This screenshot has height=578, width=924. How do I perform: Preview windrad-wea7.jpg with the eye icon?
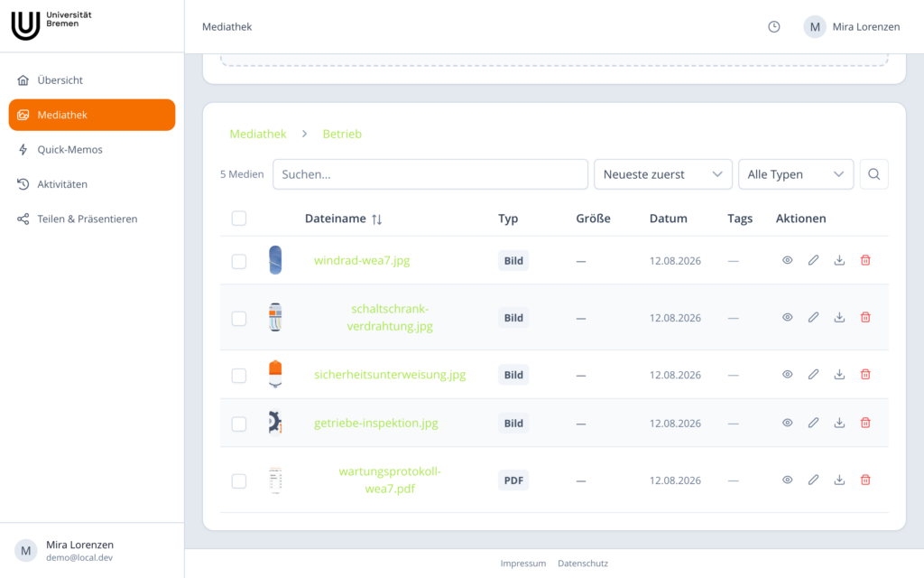(x=787, y=260)
